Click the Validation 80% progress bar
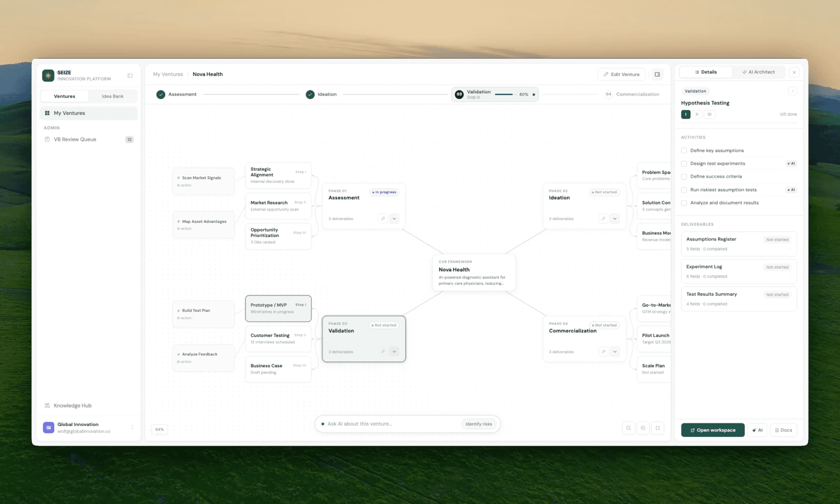The height and width of the screenshot is (504, 840). pos(504,95)
